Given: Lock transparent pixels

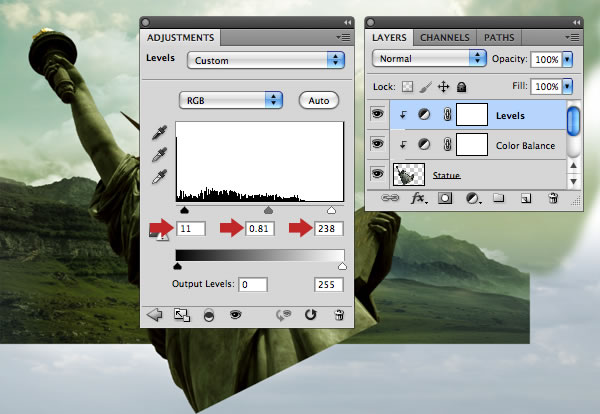Looking at the screenshot, I should click(407, 87).
